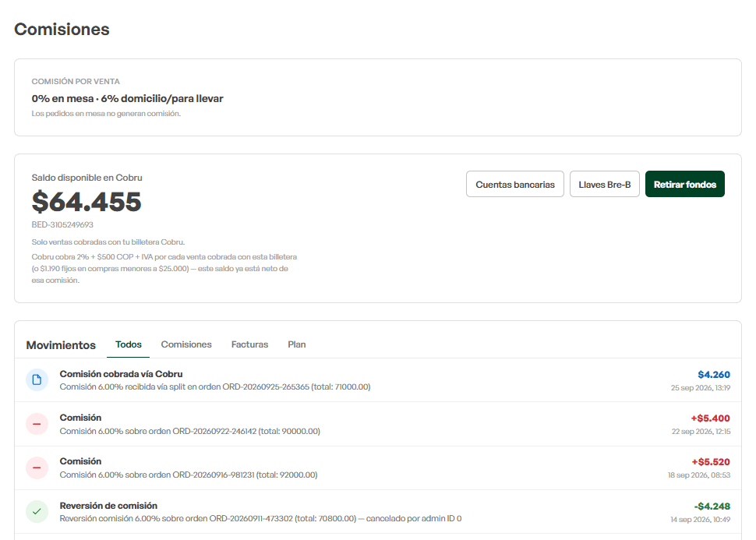Click the Reversión de comisión title

pyautogui.click(x=108, y=506)
